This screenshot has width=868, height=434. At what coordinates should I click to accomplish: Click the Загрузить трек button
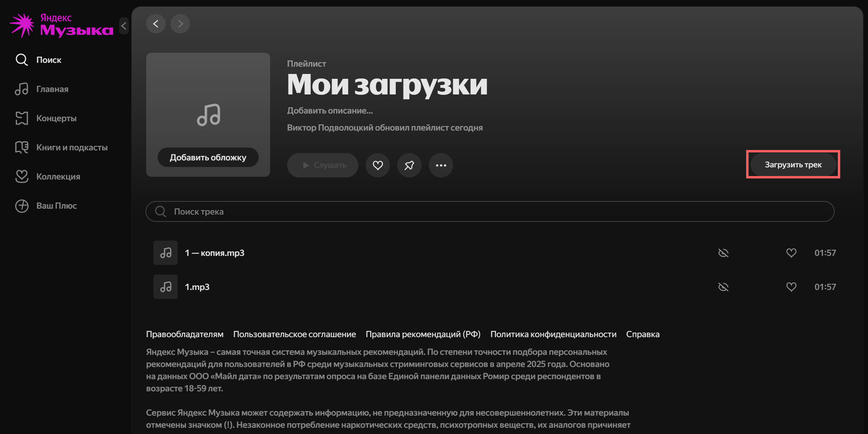[793, 165]
